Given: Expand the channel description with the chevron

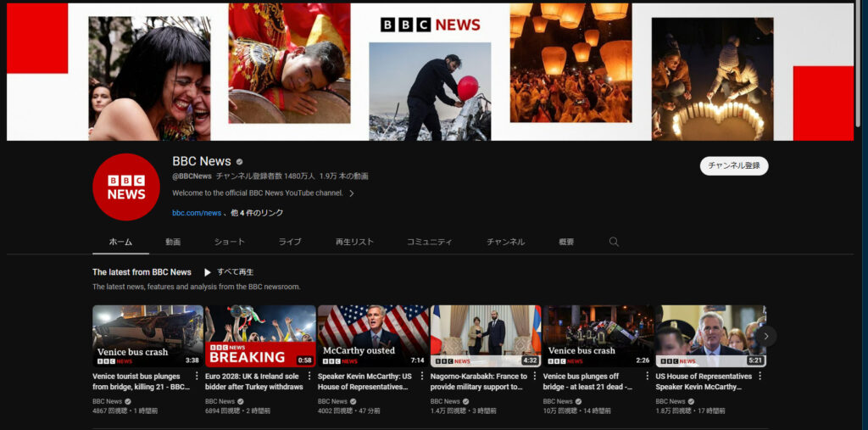Looking at the screenshot, I should (x=352, y=193).
